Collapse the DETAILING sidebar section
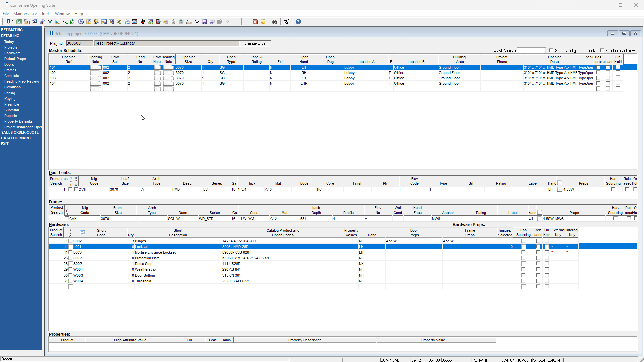This screenshot has width=644, height=362. 10,36
